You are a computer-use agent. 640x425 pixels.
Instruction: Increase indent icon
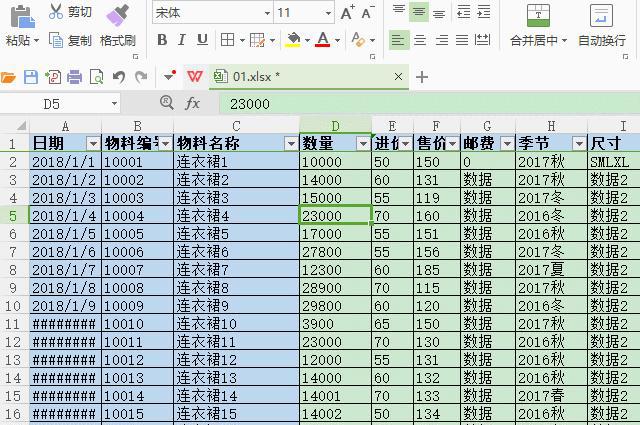(484, 12)
